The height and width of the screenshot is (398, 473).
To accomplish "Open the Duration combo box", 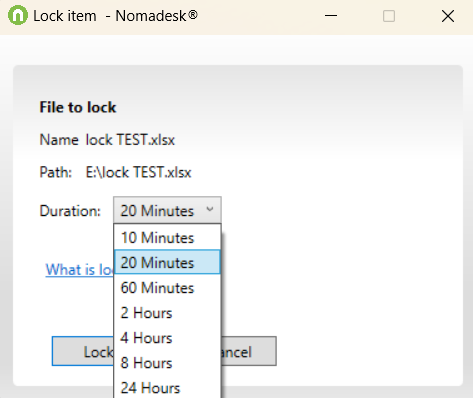I will coord(167,210).
